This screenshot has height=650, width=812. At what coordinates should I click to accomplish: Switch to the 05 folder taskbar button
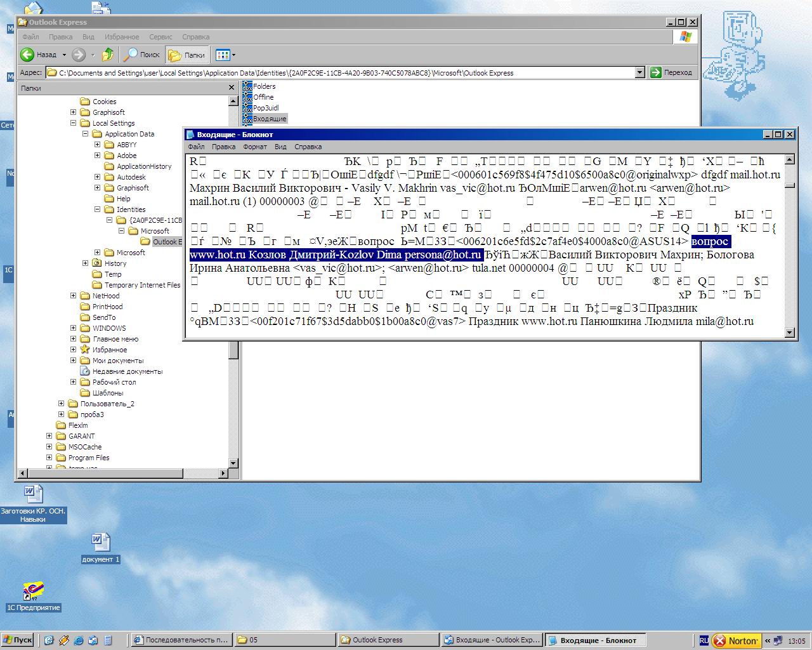point(284,640)
